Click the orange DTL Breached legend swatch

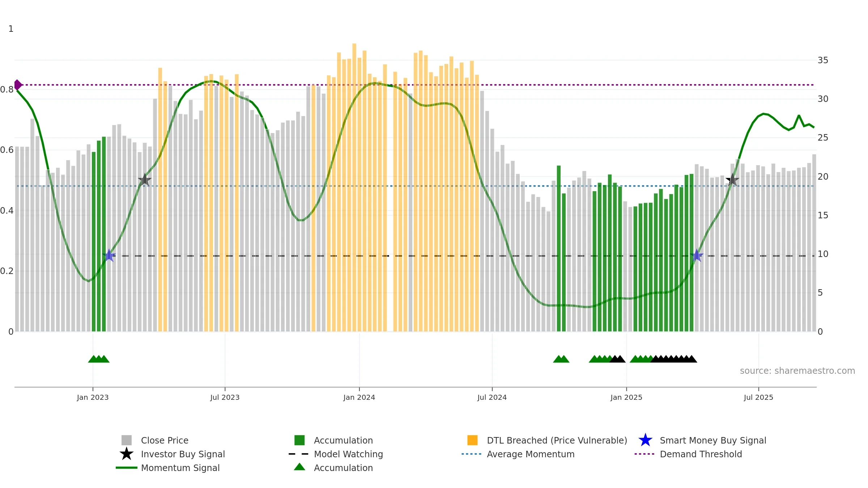(x=472, y=440)
